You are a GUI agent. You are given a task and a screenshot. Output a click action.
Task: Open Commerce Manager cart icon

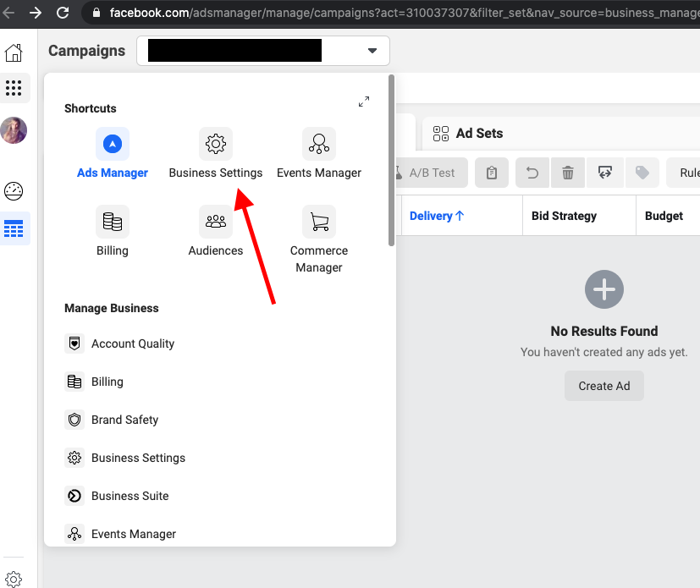319,222
